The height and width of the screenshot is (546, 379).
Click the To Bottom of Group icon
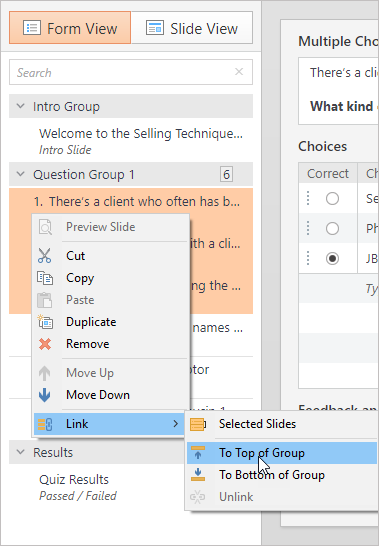point(198,475)
